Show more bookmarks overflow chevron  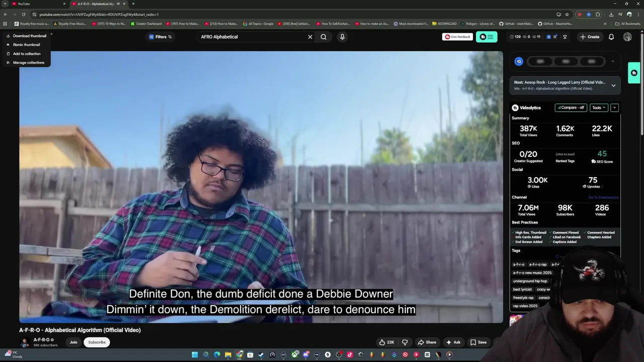coord(605,24)
